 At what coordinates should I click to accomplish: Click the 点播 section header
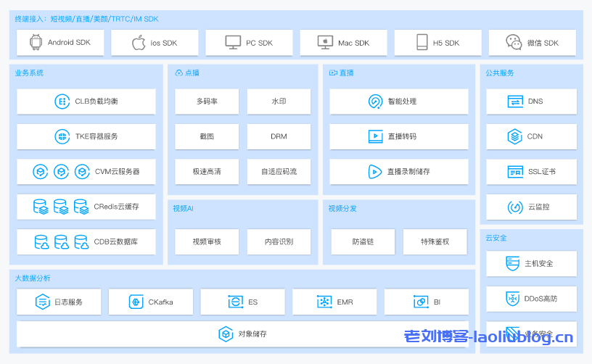coord(192,73)
